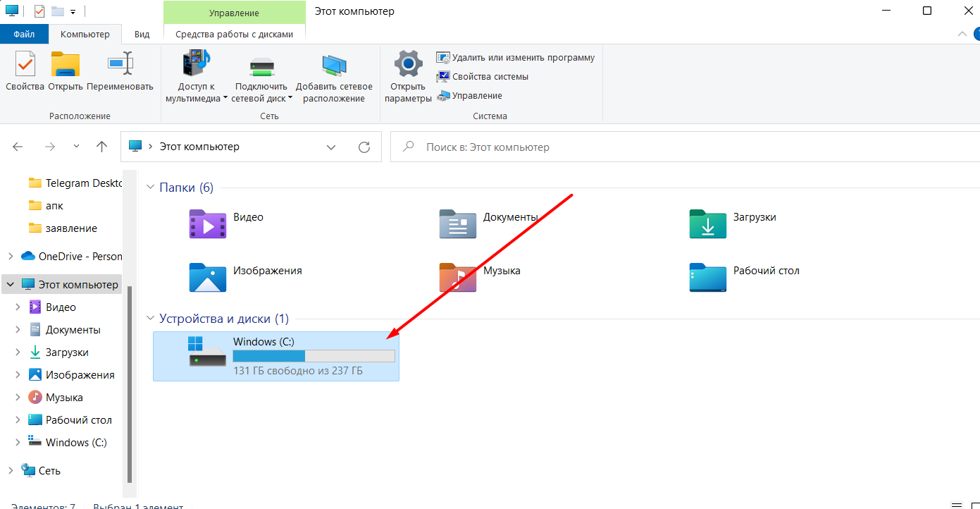Expand the Сеть tree node
The image size is (980, 509).
(x=10, y=471)
